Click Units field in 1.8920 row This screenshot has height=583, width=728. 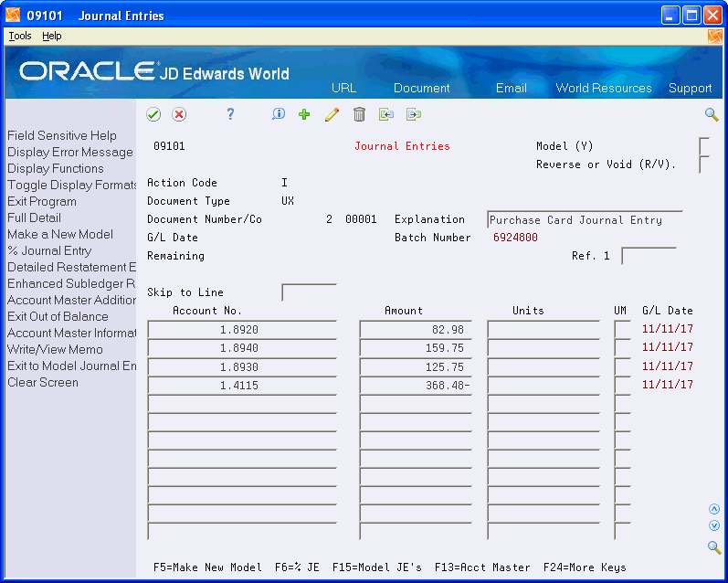[543, 329]
